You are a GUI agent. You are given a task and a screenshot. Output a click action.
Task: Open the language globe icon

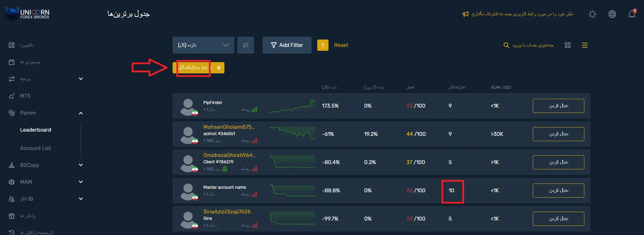click(612, 14)
